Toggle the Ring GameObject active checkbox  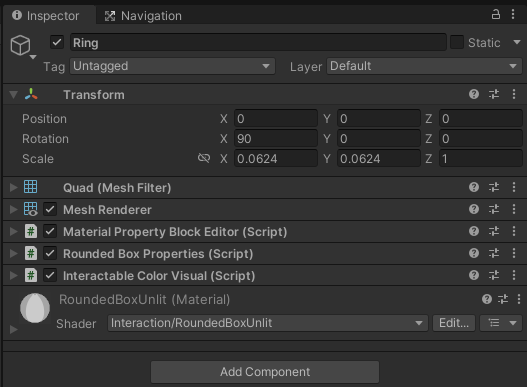tap(57, 42)
